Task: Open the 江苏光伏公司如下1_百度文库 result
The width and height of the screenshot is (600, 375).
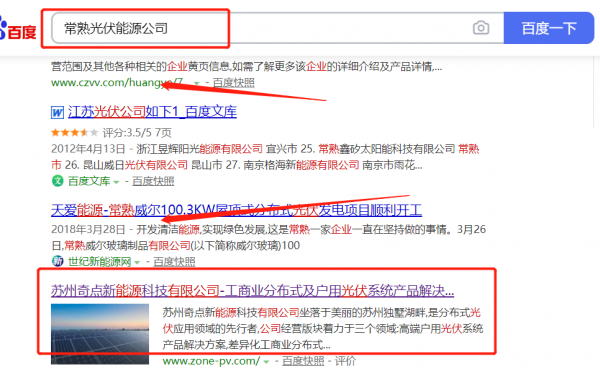Action: point(152,112)
